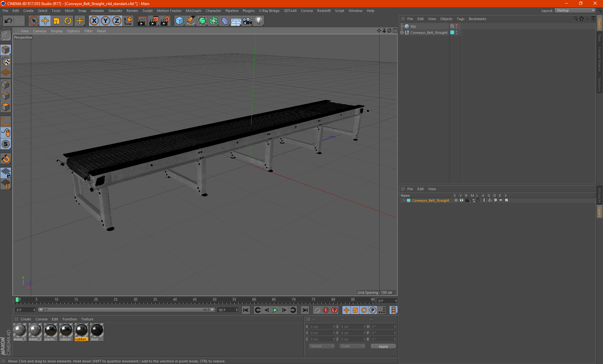This screenshot has height=364, width=603.
Task: Select the Sky object
Action: (x=413, y=26)
